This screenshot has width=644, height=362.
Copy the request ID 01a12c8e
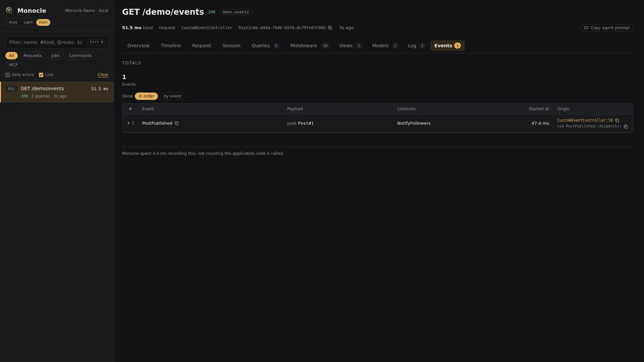pyautogui.click(x=330, y=28)
